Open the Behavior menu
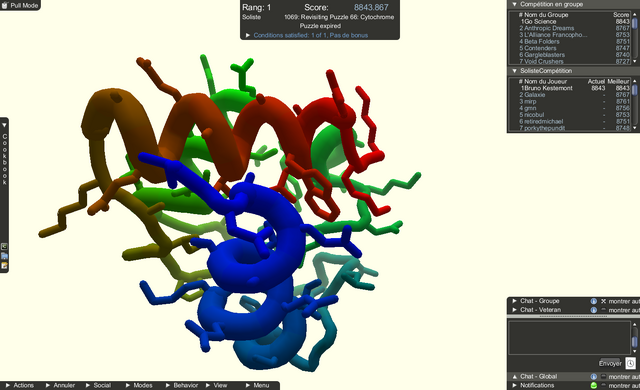This screenshot has width=640, height=390. 182,386
